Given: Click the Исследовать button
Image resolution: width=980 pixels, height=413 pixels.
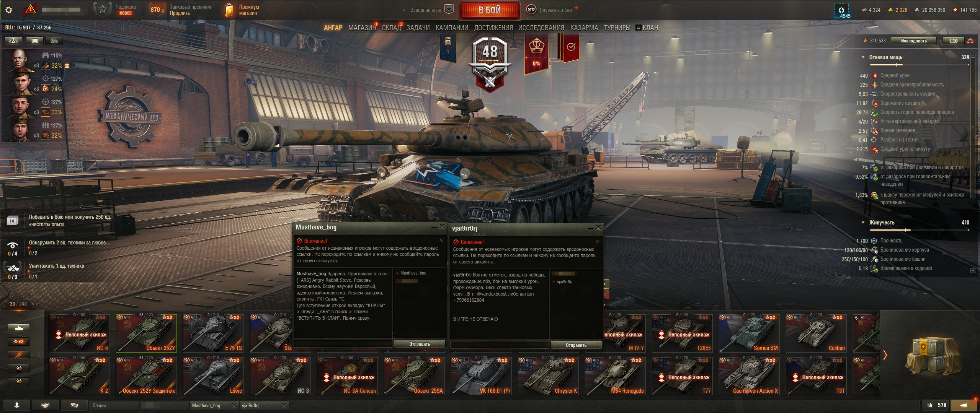Looking at the screenshot, I should point(913,41).
